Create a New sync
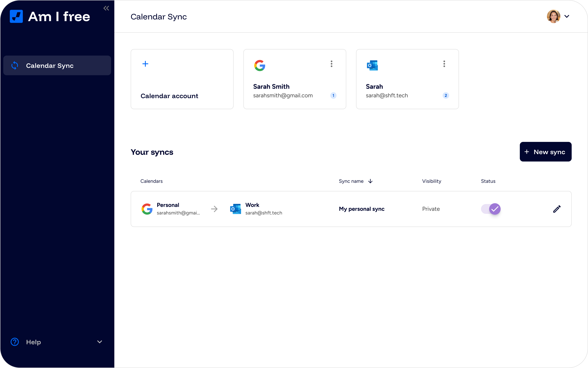 point(546,152)
